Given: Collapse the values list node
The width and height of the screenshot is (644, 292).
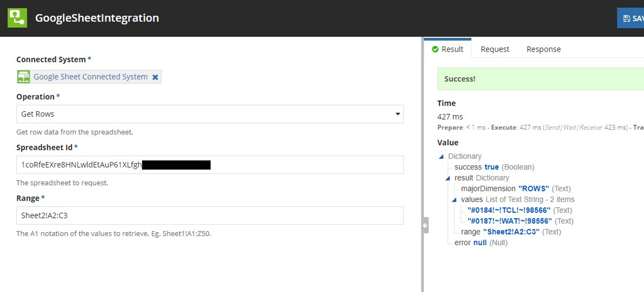Looking at the screenshot, I should pyautogui.click(x=454, y=200).
